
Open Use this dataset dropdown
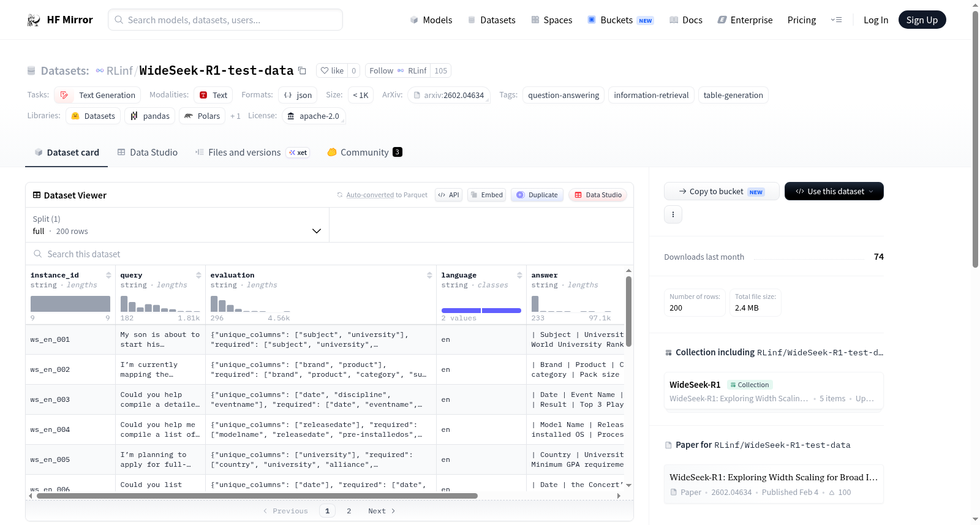834,191
